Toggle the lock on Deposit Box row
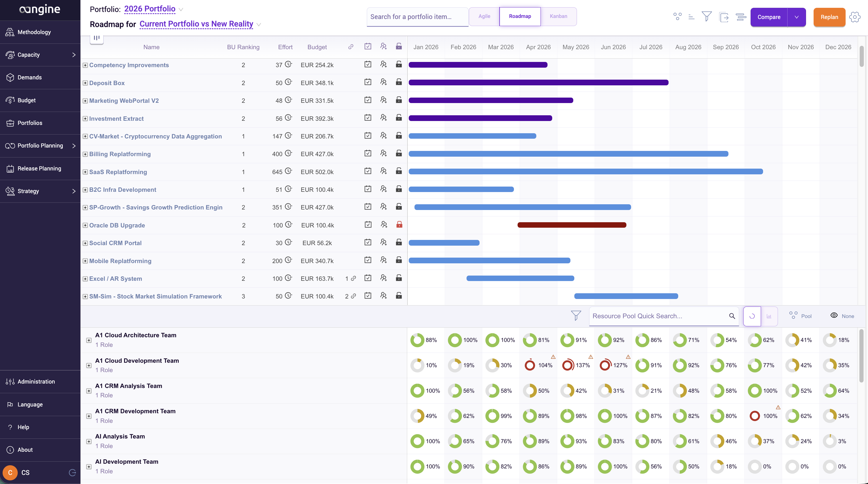This screenshot has height=484, width=868. coord(399,82)
